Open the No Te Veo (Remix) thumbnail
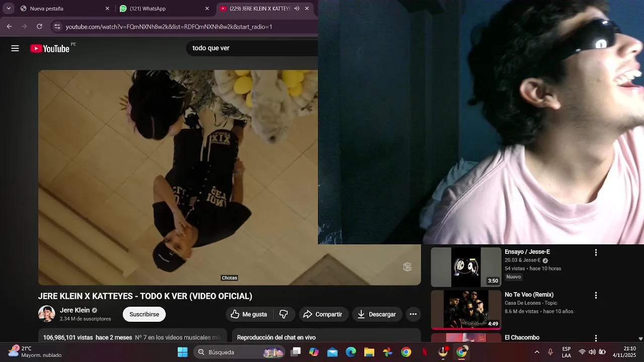This screenshot has height=362, width=644. coord(466,310)
